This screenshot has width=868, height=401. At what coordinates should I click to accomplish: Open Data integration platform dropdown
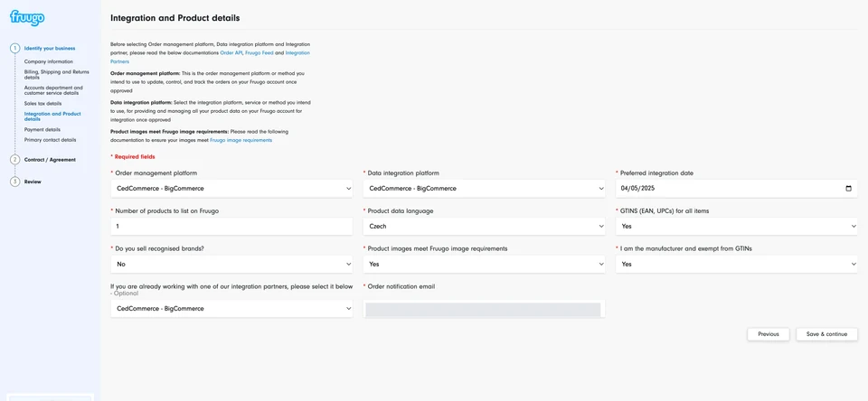point(484,188)
